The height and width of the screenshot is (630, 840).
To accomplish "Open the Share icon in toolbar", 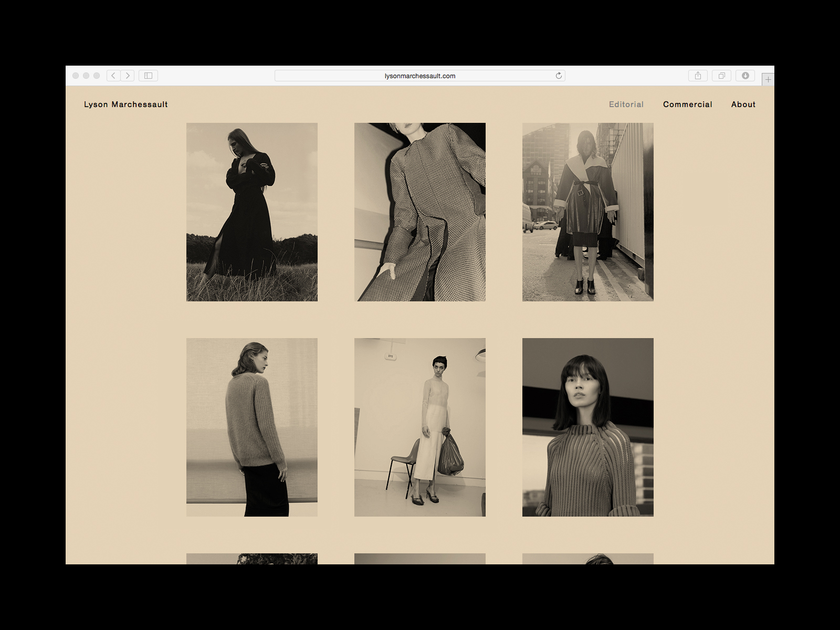I will (x=698, y=76).
